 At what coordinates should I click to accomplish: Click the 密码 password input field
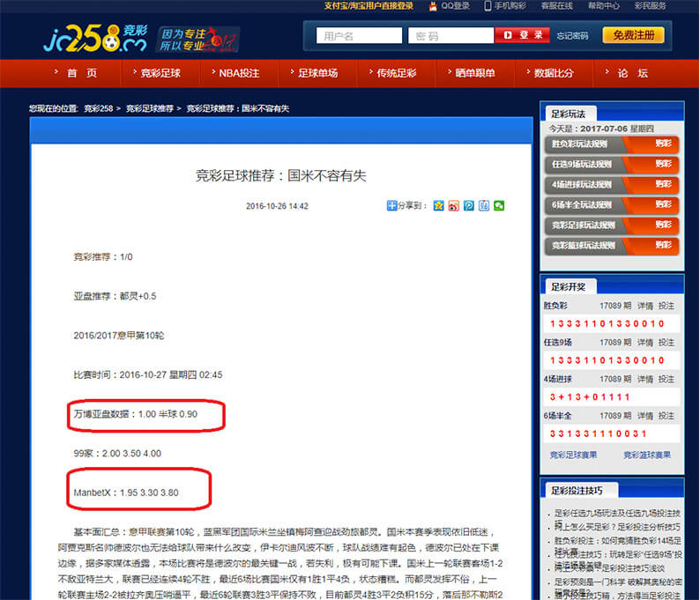tap(450, 36)
